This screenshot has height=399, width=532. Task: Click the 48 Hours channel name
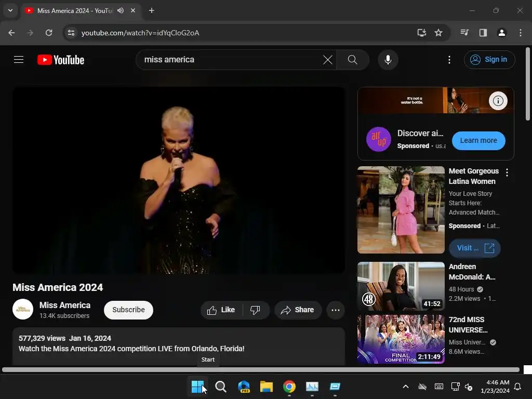pyautogui.click(x=461, y=289)
